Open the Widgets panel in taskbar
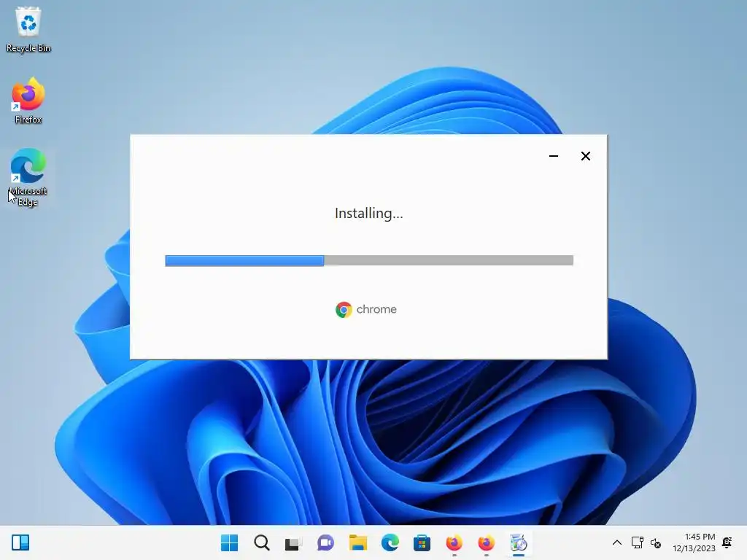The height and width of the screenshot is (560, 747). click(x=20, y=542)
